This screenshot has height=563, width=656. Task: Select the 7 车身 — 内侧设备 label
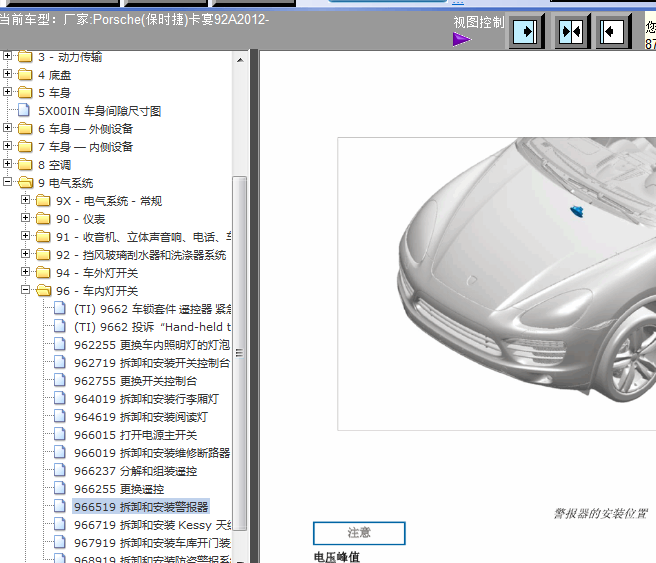click(85, 146)
